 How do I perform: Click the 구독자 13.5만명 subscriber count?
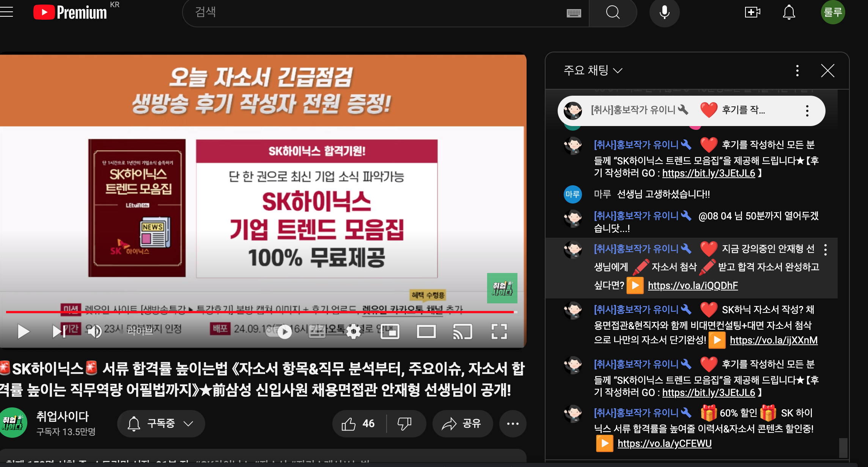point(66,432)
